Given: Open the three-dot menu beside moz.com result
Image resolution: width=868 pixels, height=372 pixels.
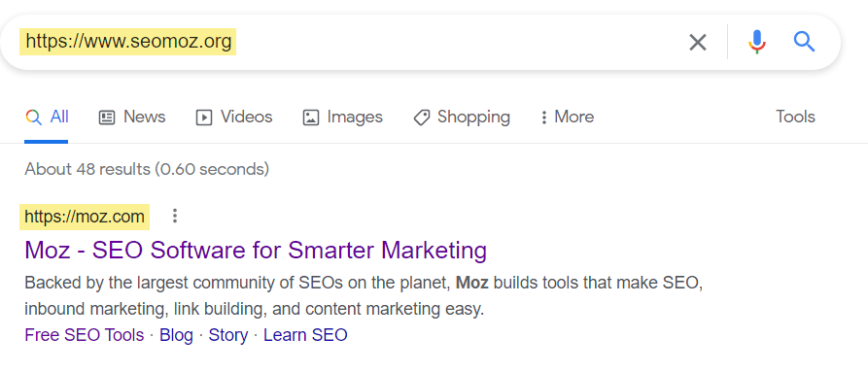Looking at the screenshot, I should (175, 216).
